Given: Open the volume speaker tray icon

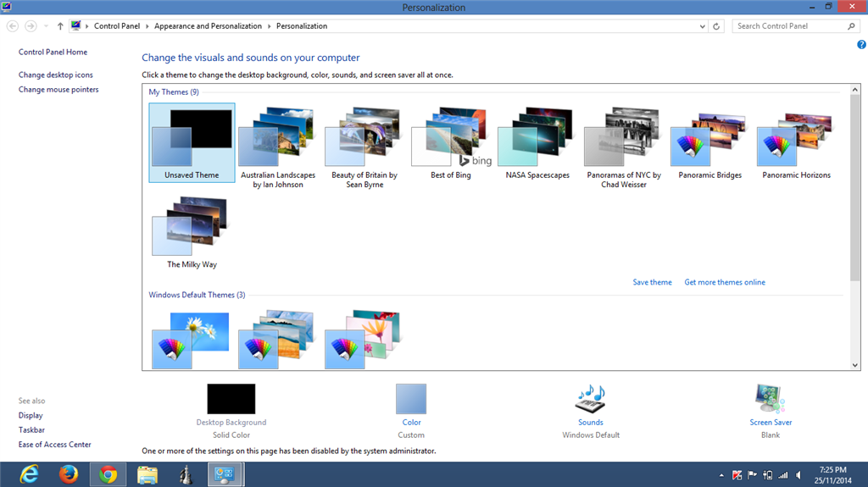Looking at the screenshot, I should tap(798, 475).
